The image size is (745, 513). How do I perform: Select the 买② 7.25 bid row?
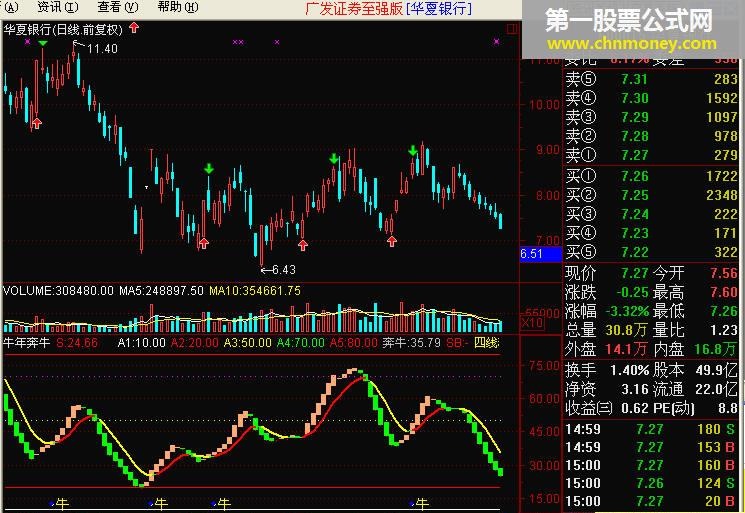tap(651, 195)
